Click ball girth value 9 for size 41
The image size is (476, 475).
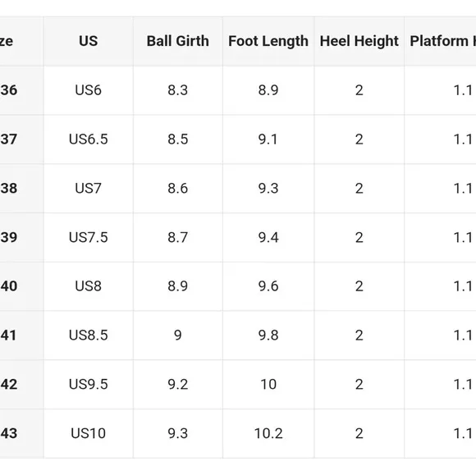click(178, 335)
